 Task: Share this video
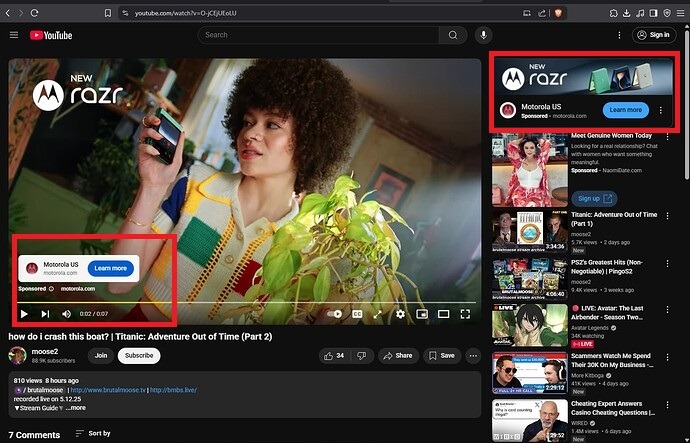398,356
